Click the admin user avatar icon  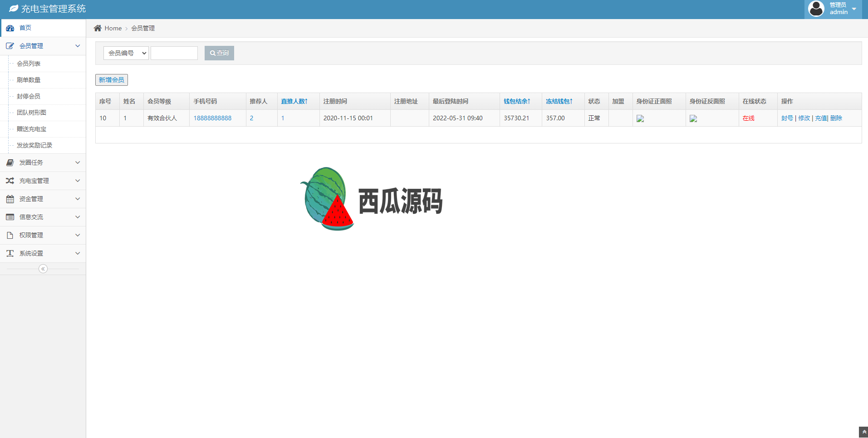point(816,9)
